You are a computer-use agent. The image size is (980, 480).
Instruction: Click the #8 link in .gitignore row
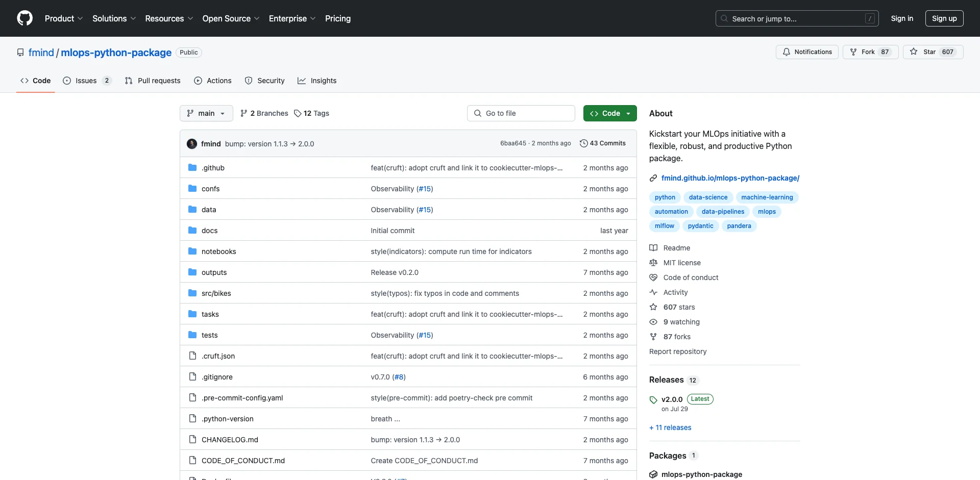click(x=399, y=377)
